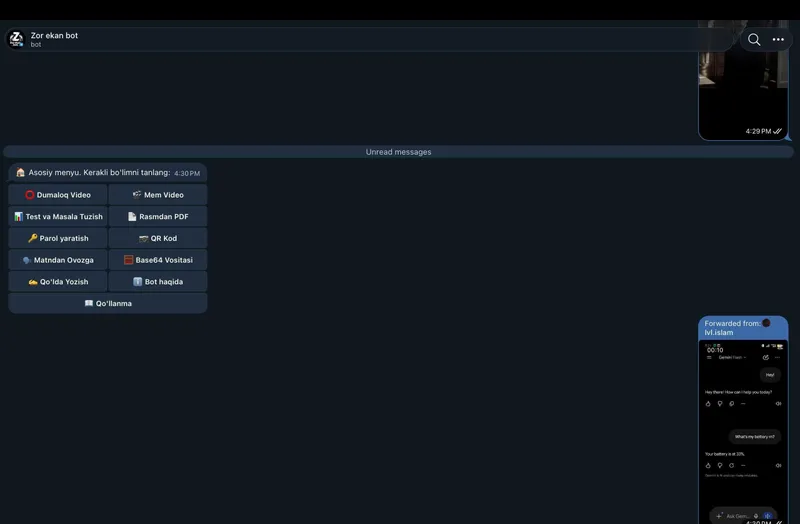Screen dimensions: 800x524
Task: Tap the Parol yaratish button
Action: [58, 238]
